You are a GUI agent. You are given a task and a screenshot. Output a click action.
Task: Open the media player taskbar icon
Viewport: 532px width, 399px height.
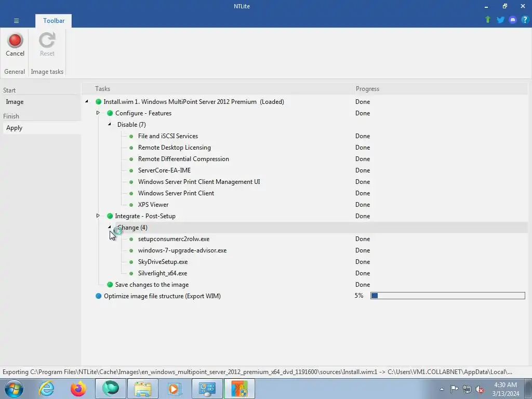(x=175, y=389)
